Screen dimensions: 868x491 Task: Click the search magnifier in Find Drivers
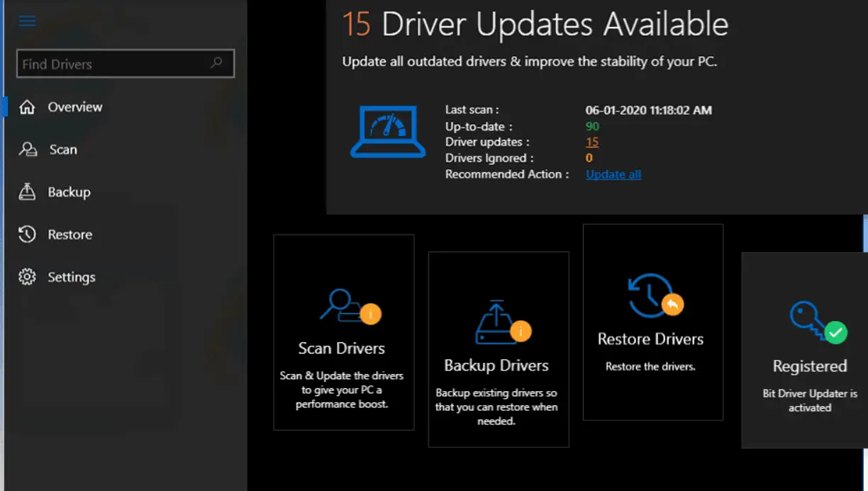click(217, 63)
